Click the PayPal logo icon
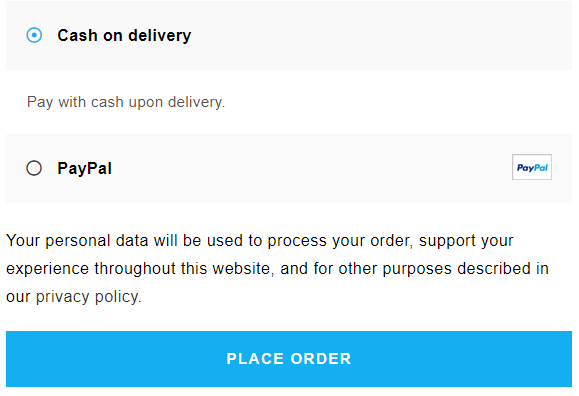Viewport: 579px width, 396px height. (x=532, y=167)
